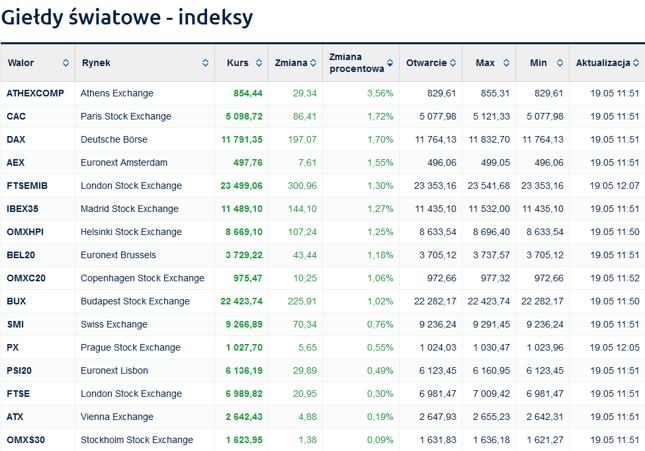Select the CAC index name

pos(16,116)
